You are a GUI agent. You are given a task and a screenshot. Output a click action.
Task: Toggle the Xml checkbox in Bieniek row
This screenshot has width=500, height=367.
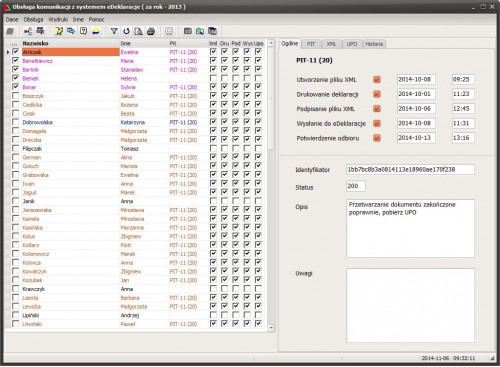coord(213,78)
